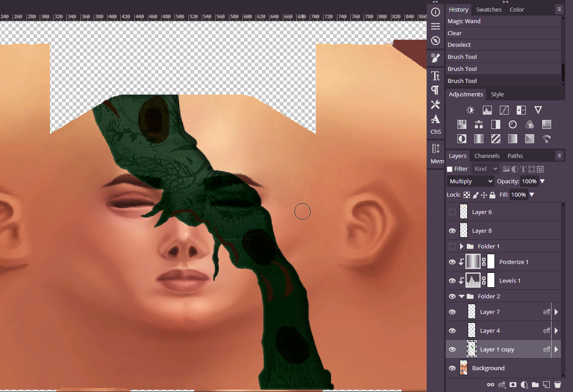The width and height of the screenshot is (573, 392).
Task: Open the Opacity slider arrow
Action: coord(543,182)
